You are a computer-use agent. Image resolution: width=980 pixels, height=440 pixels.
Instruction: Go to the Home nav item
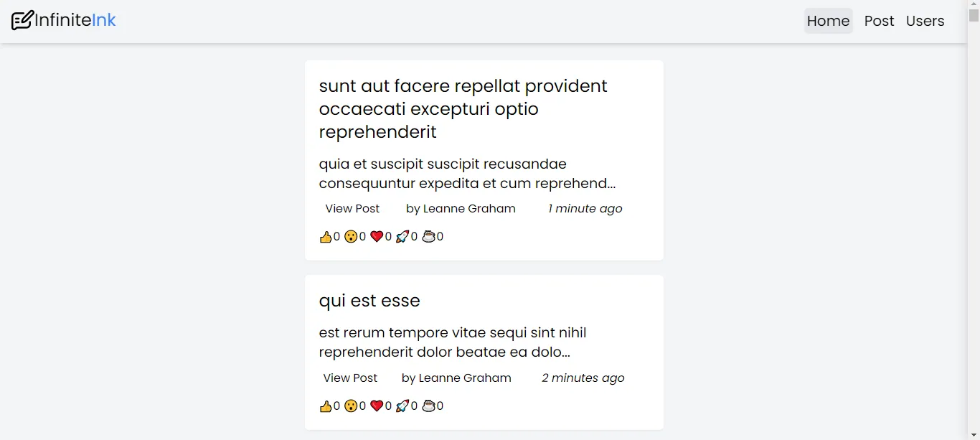pyautogui.click(x=828, y=21)
